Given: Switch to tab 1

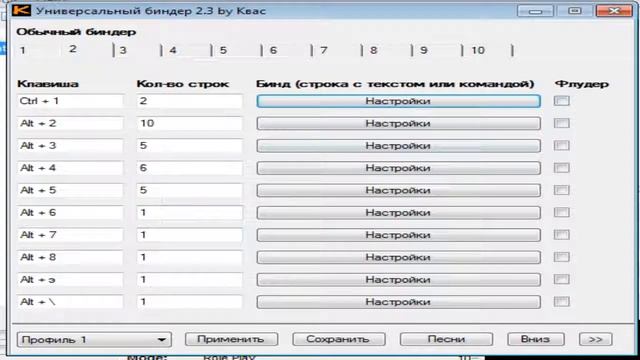Looking at the screenshot, I should [x=23, y=50].
